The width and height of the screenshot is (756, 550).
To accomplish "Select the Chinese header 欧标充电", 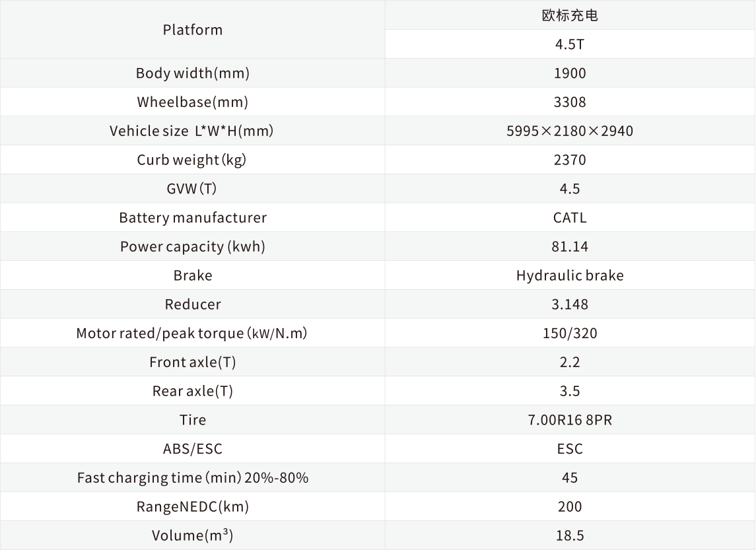I will [x=569, y=15].
